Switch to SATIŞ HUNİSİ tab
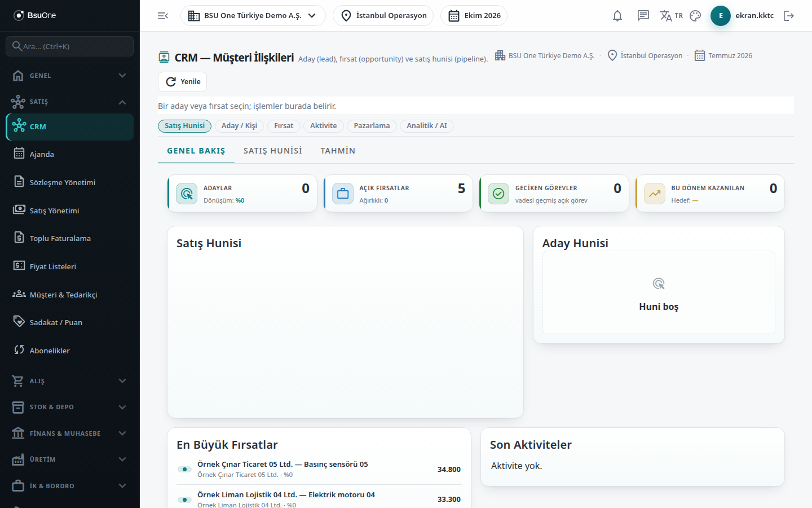Screen dimensions: 812x508 pos(273,151)
